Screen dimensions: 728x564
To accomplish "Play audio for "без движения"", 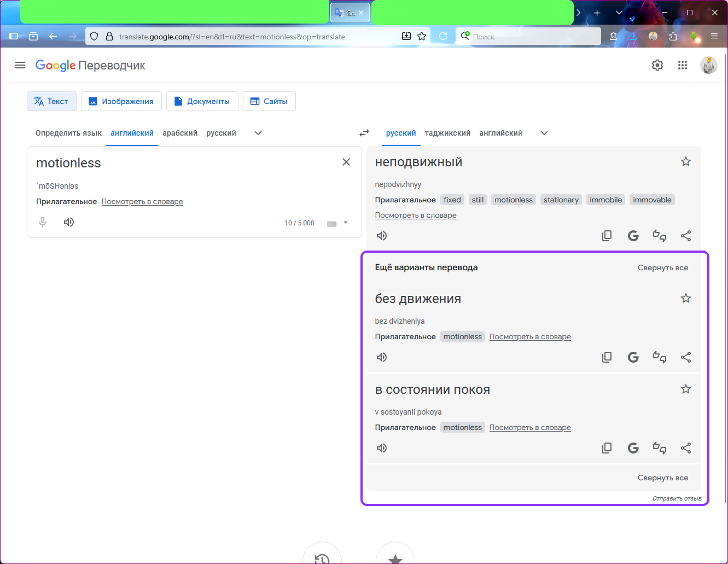I will (x=382, y=357).
